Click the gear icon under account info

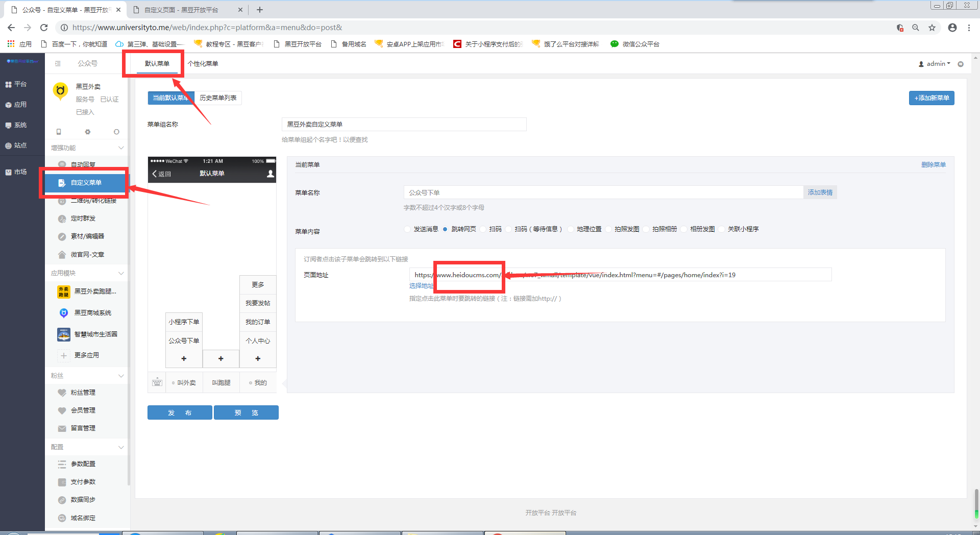88,132
